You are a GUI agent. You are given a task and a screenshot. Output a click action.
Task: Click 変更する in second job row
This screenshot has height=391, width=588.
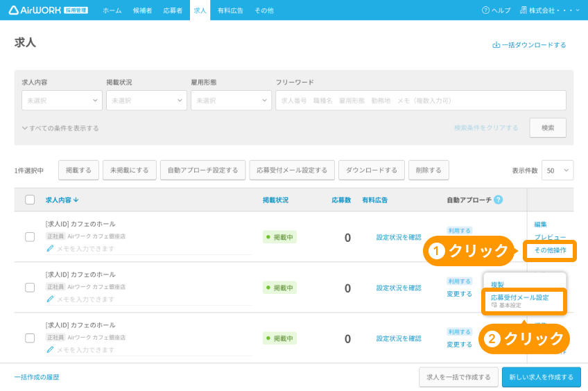coord(459,294)
